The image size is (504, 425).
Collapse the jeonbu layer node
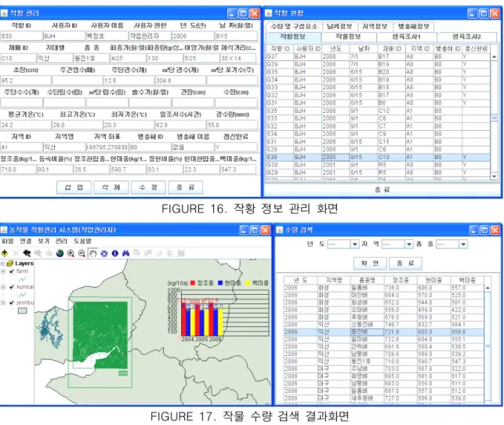coord(3,303)
